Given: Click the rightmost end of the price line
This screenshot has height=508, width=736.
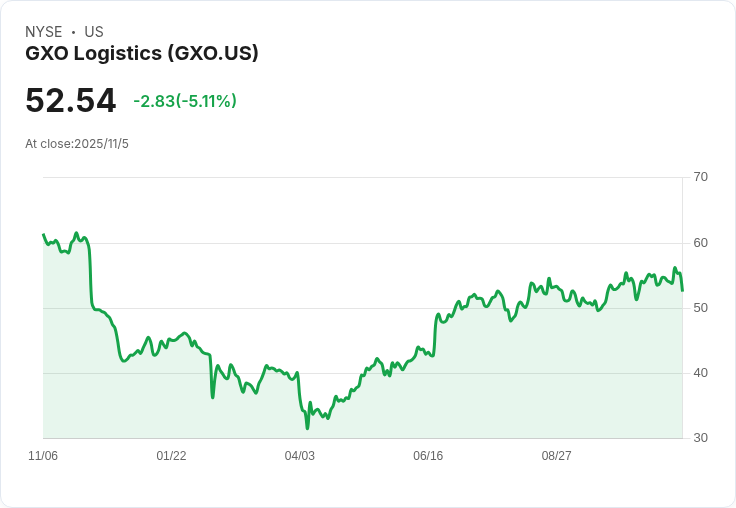Looking at the screenshot, I should [x=682, y=290].
